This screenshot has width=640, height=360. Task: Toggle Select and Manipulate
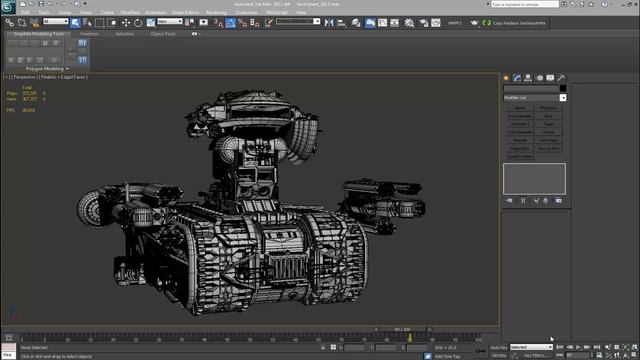click(x=204, y=23)
